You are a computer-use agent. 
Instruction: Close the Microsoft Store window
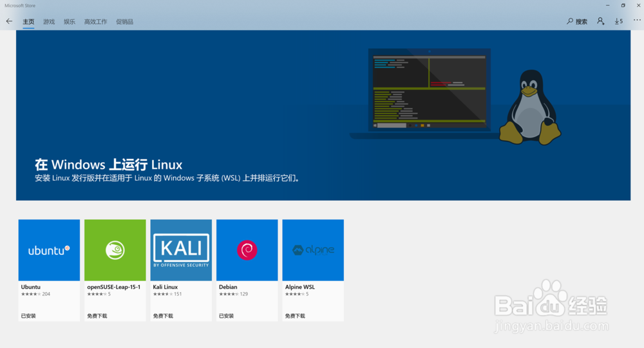coord(638,5)
